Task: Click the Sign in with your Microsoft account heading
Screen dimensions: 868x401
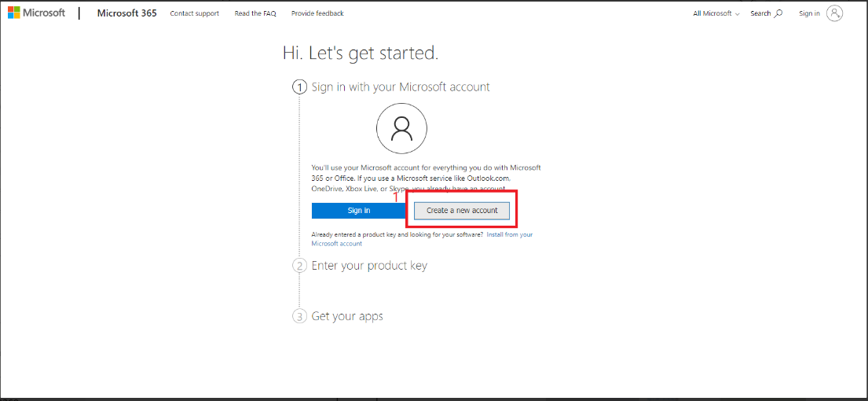Action: tap(401, 87)
